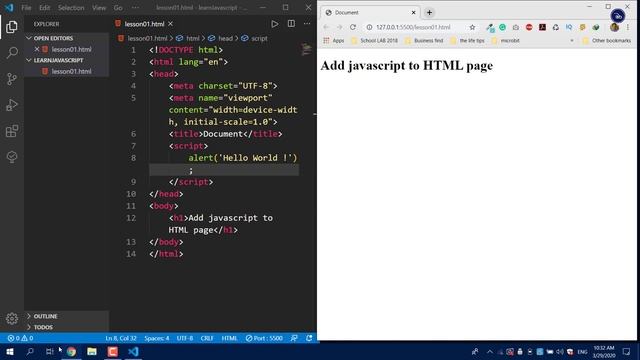Show hidden menus via title bar ellipsis
This screenshot has width=640, height=360.
pyautogui.click(x=136, y=8)
